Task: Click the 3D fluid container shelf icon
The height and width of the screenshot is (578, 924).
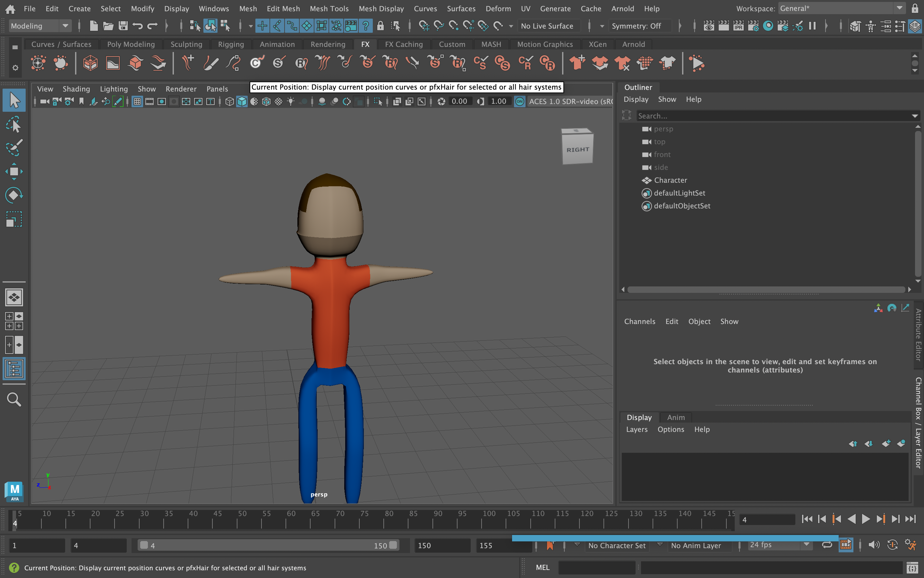Action: (x=90, y=63)
